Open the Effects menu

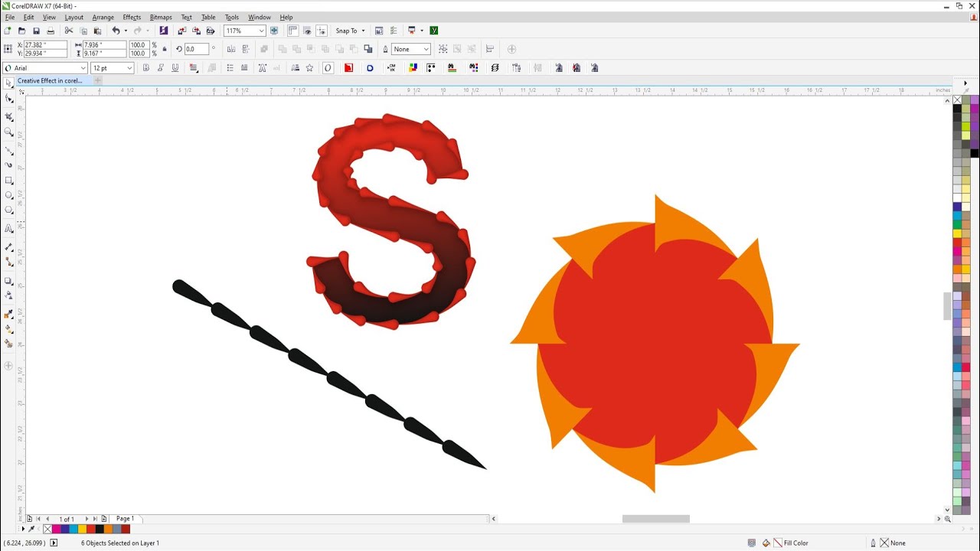pos(132,17)
